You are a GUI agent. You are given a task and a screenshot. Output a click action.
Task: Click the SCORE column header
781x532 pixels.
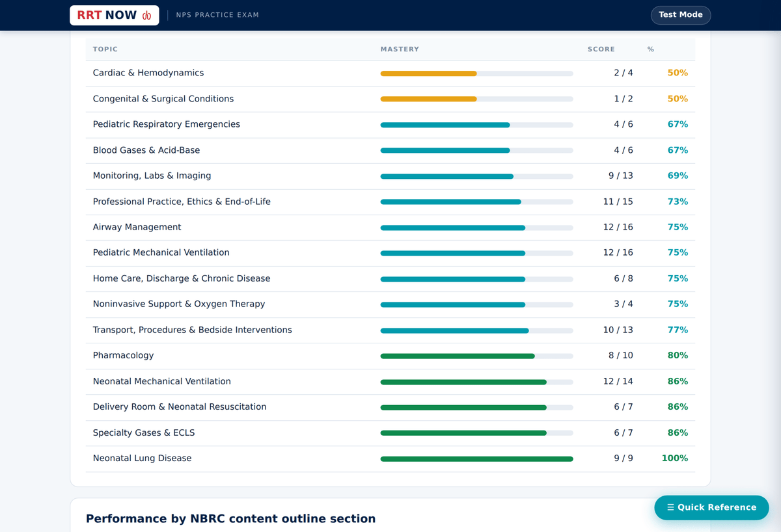601,49
